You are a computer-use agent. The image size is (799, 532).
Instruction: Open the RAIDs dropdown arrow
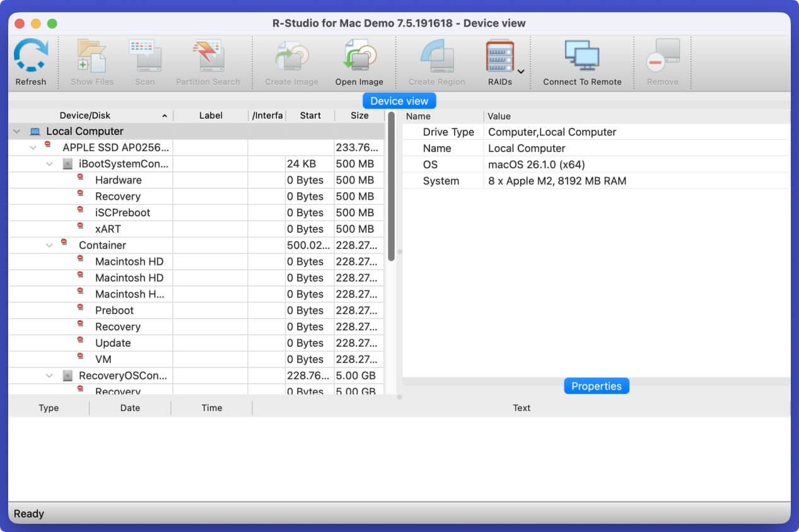(x=522, y=71)
